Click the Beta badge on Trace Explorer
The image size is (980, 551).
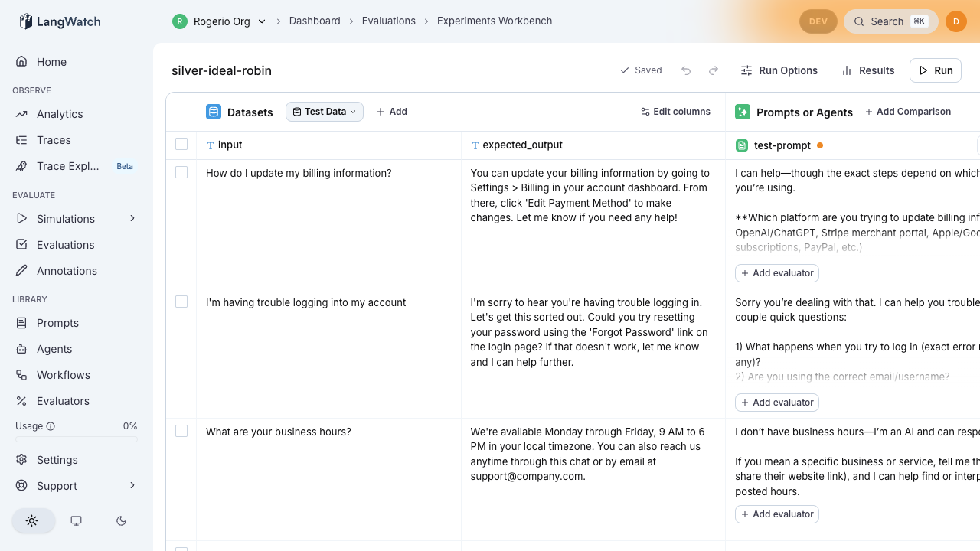(125, 166)
